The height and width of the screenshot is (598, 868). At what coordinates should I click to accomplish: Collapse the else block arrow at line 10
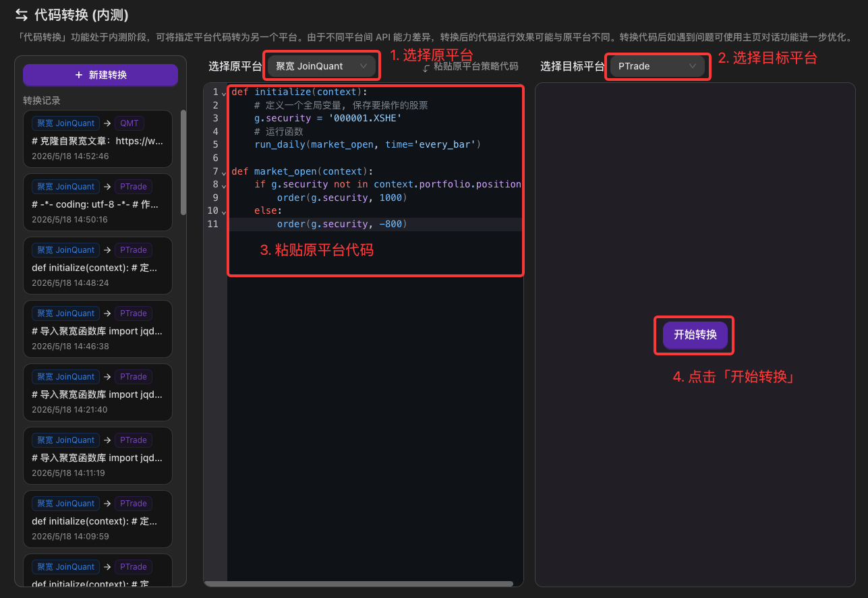pyautogui.click(x=224, y=212)
